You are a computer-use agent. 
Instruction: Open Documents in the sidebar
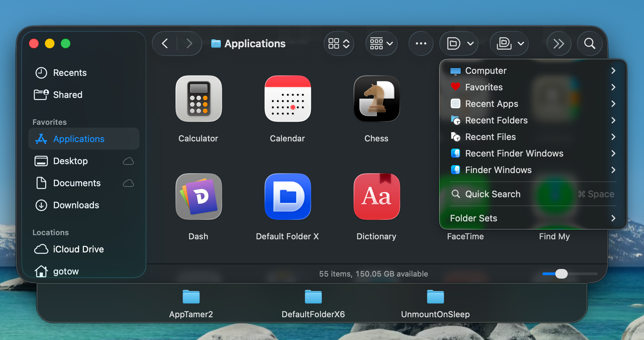84,183
